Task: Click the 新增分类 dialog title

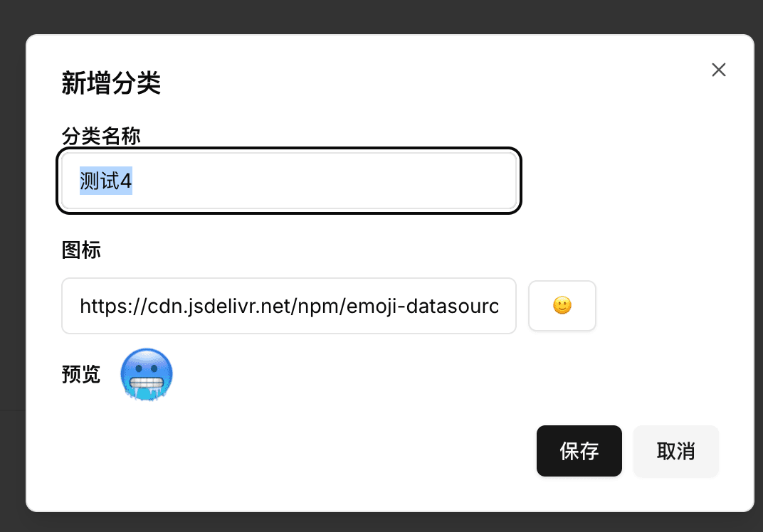Action: pyautogui.click(x=111, y=83)
